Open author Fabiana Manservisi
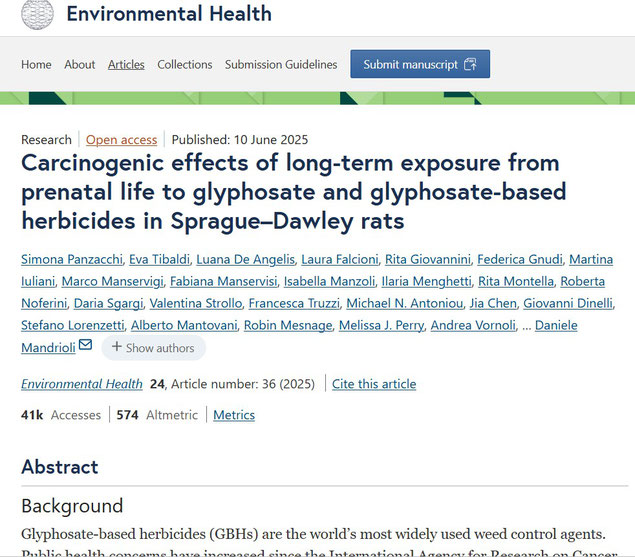Viewport: 635px width, 557px height. click(x=224, y=281)
